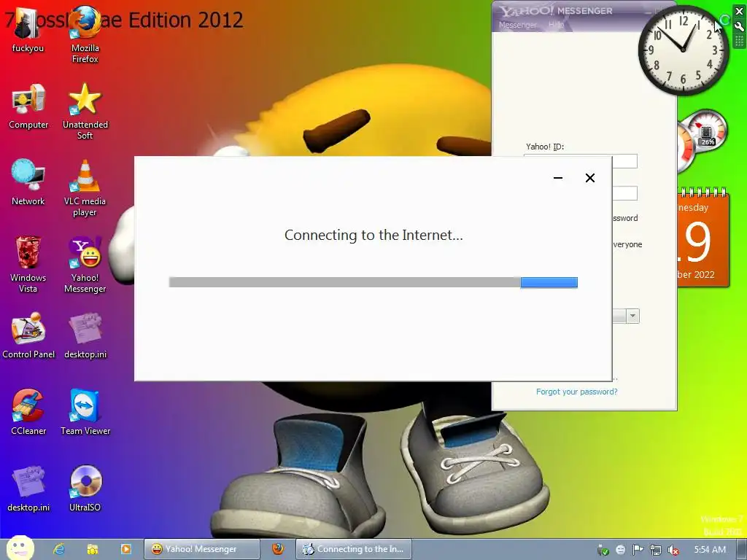Click the Safely Remove Hardware tray icon
Viewport: 747px width, 560px height.
click(x=603, y=550)
